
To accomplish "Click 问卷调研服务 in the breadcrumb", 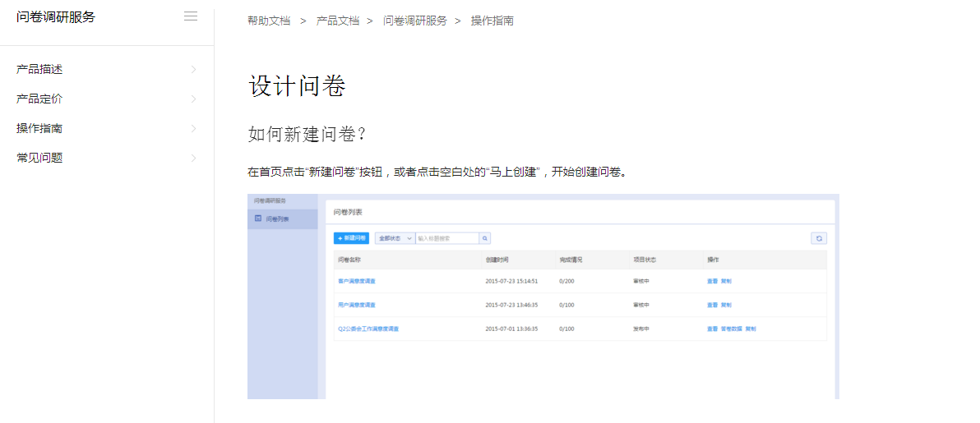I will click(415, 21).
